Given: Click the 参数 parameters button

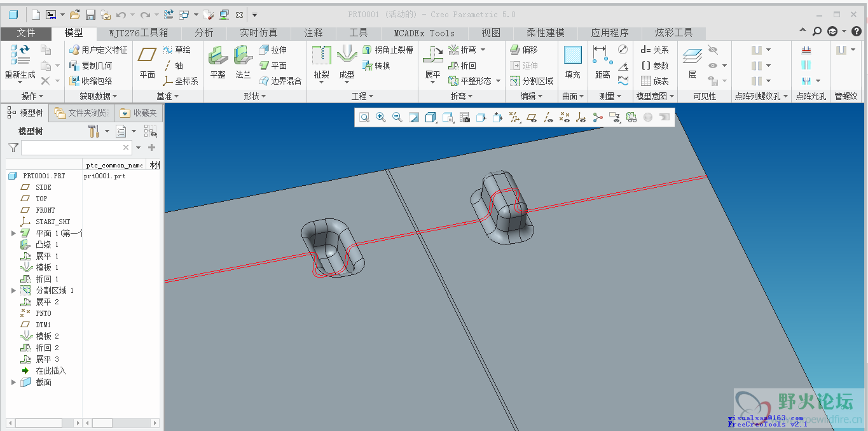Looking at the screenshot, I should click(655, 66).
